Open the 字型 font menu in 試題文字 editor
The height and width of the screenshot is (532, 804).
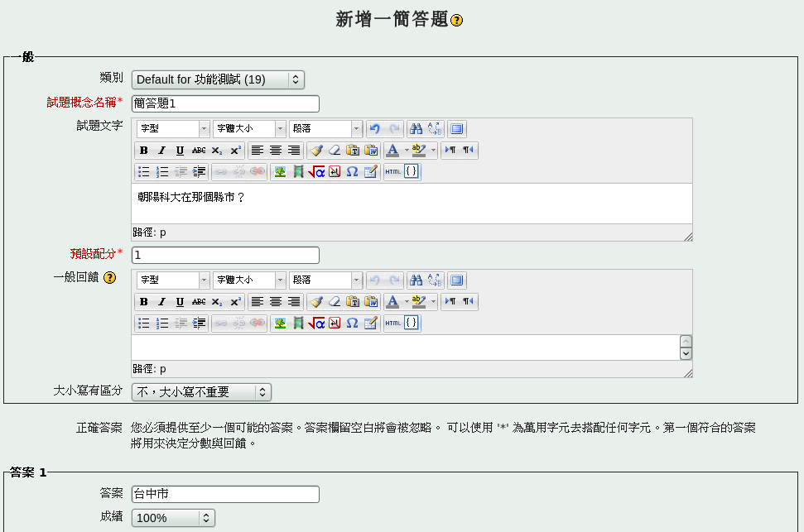pyautogui.click(x=173, y=129)
